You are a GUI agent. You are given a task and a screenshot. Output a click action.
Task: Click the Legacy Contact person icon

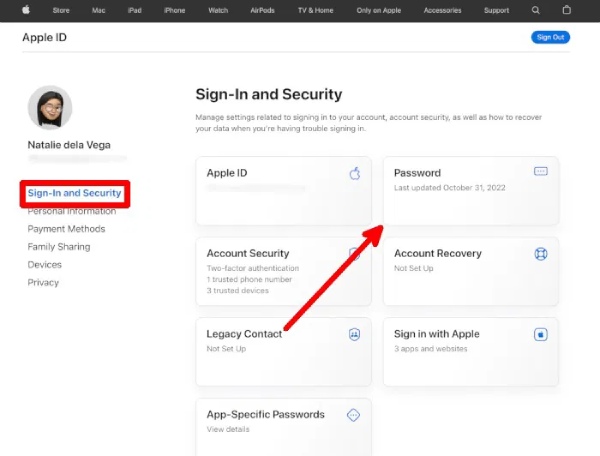[354, 335]
